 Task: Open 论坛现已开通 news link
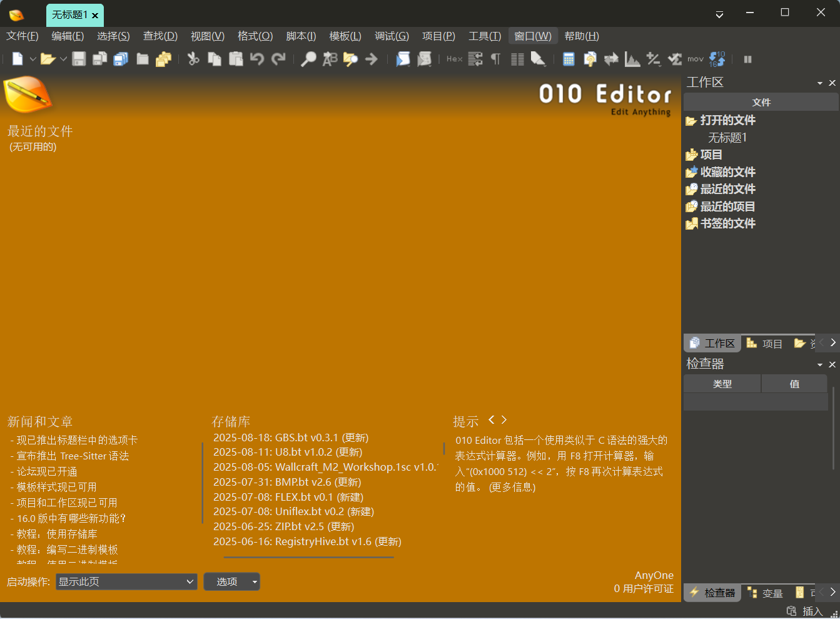click(47, 471)
